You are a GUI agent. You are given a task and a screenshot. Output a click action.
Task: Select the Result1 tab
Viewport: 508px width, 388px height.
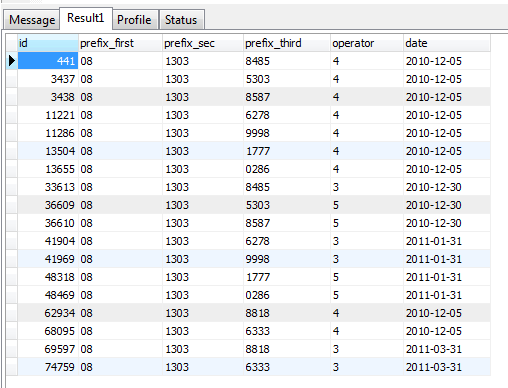pyautogui.click(x=86, y=18)
